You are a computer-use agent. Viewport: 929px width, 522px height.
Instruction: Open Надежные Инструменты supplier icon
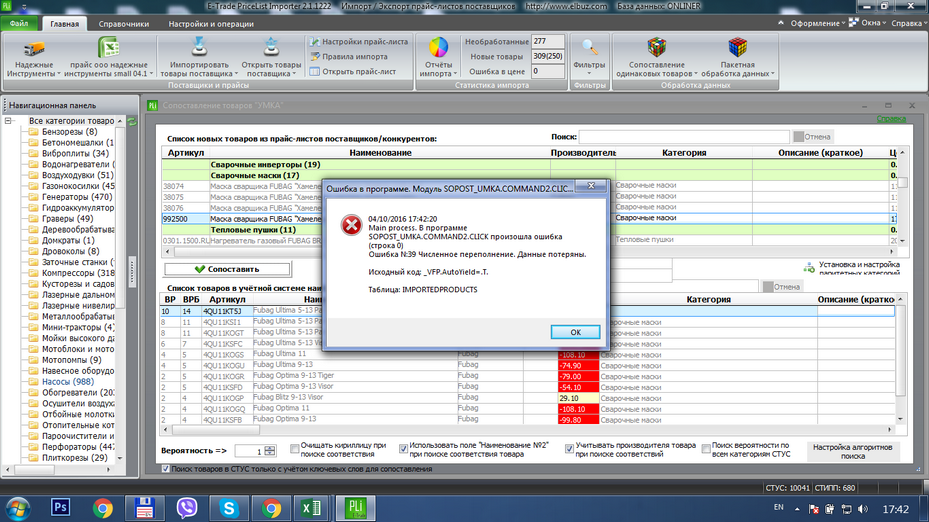point(34,49)
